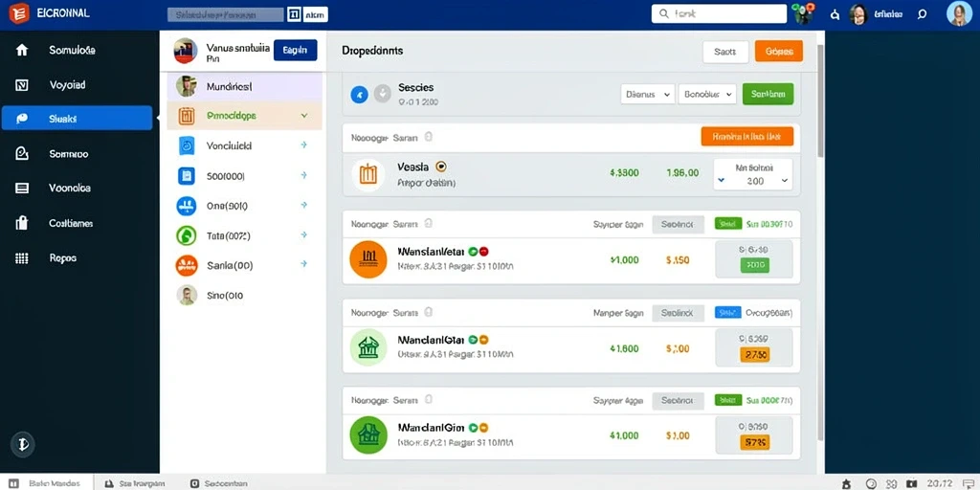Click the orange Rrnoina la tiaa tkak button
Viewport: 980px width, 490px height.
pos(746,136)
